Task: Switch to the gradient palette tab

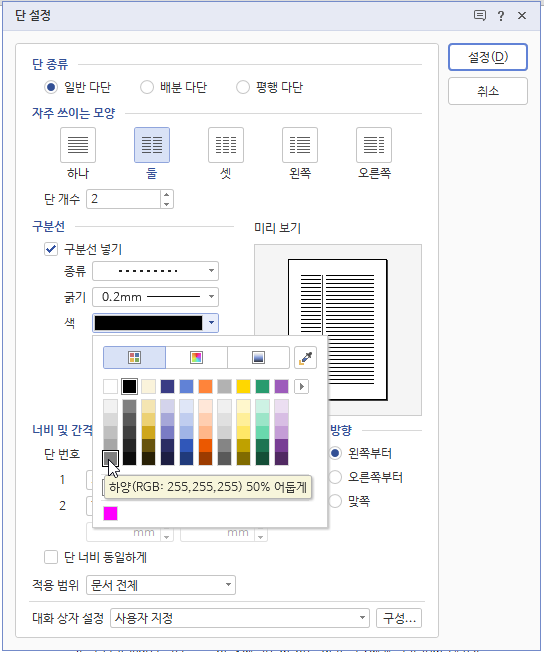Action: 258,358
